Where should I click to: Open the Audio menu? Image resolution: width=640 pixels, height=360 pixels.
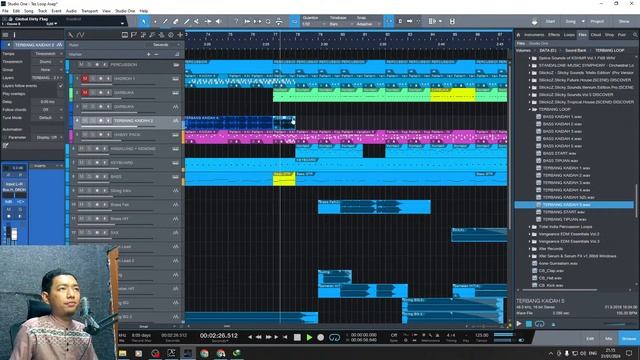[71, 11]
